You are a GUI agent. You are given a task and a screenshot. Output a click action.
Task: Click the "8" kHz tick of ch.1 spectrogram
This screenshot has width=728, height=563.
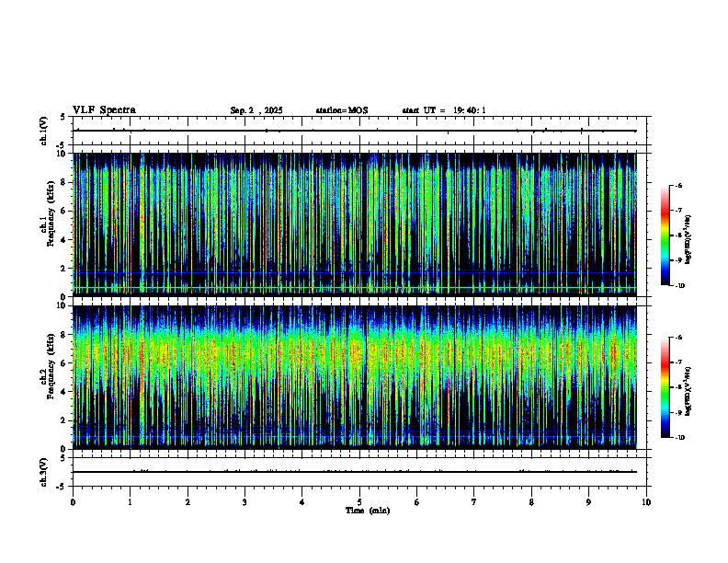[63, 182]
